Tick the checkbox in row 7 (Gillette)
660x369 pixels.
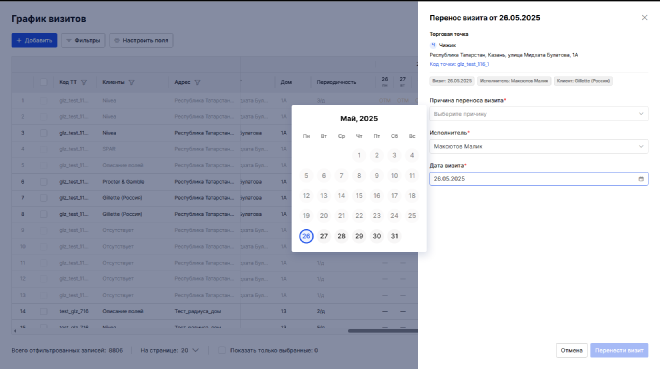coord(43,198)
